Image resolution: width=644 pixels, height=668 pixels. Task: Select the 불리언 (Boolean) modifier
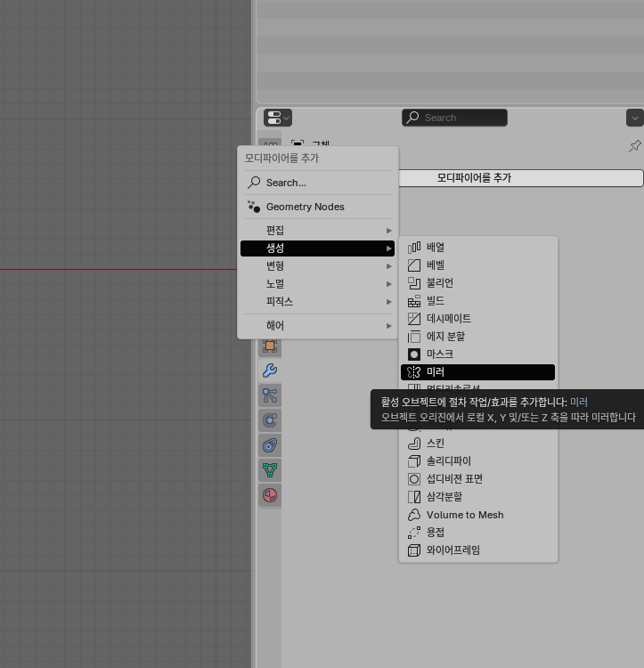pos(478,283)
